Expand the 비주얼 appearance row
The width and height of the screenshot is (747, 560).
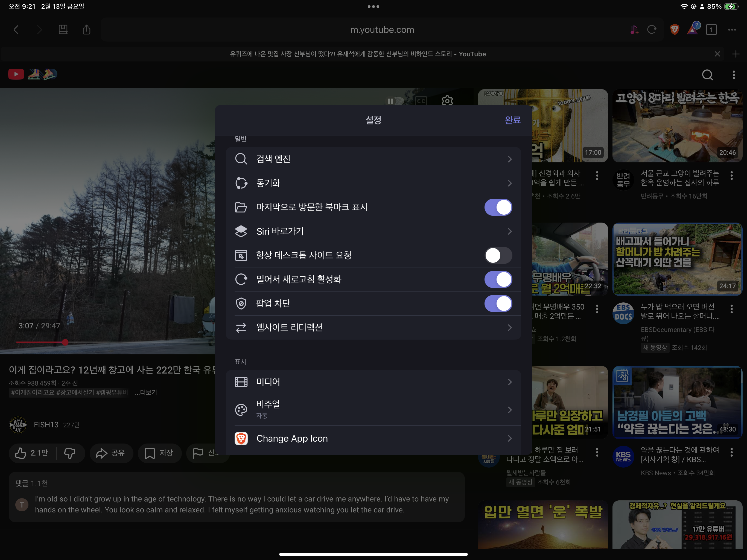[x=373, y=409]
